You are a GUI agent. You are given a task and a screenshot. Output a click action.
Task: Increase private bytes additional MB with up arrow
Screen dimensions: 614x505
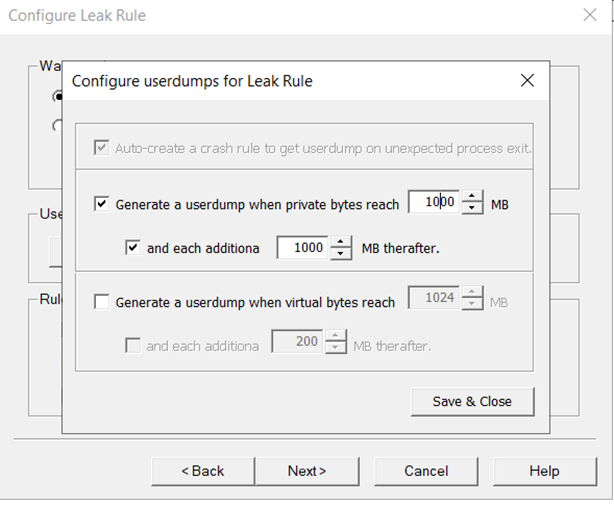pos(341,241)
